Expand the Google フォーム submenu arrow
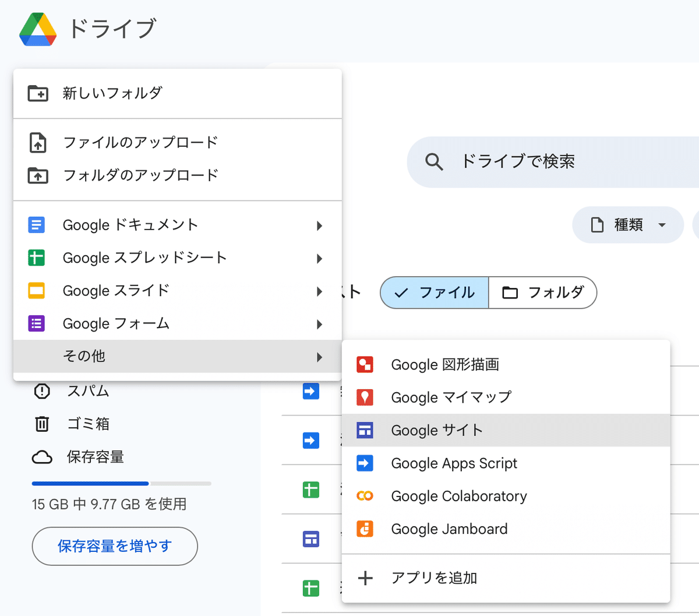This screenshot has height=616, width=699. (319, 324)
